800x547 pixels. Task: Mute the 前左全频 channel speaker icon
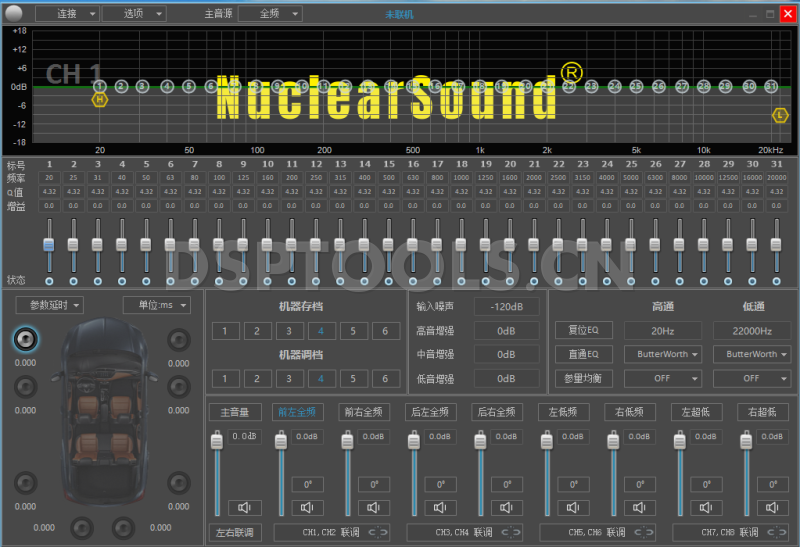pos(307,507)
